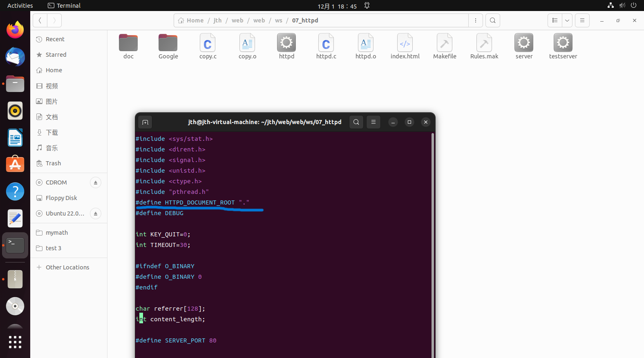The height and width of the screenshot is (358, 644).
Task: Select the httpd executable file
Action: tap(286, 47)
